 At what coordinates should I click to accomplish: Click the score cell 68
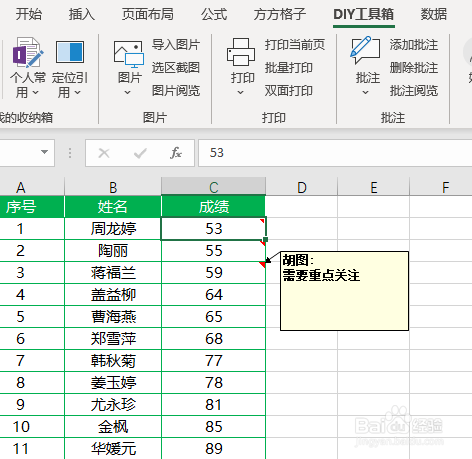tap(214, 339)
